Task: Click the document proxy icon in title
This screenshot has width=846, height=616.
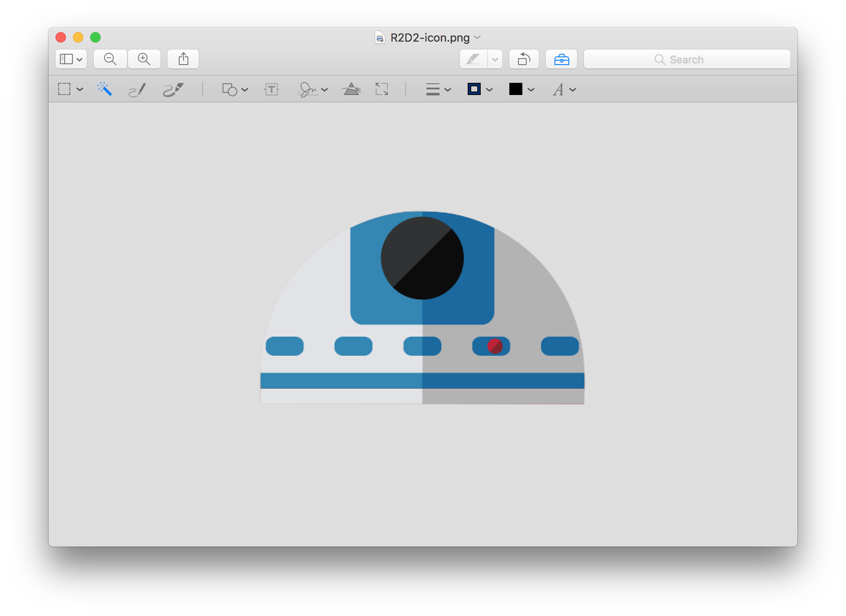Action: 380,37
